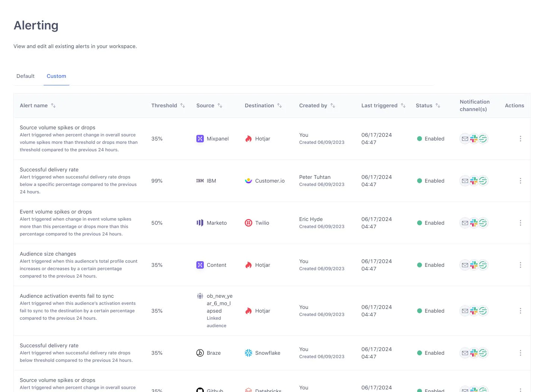Select the Twilio destination icon

point(249,222)
